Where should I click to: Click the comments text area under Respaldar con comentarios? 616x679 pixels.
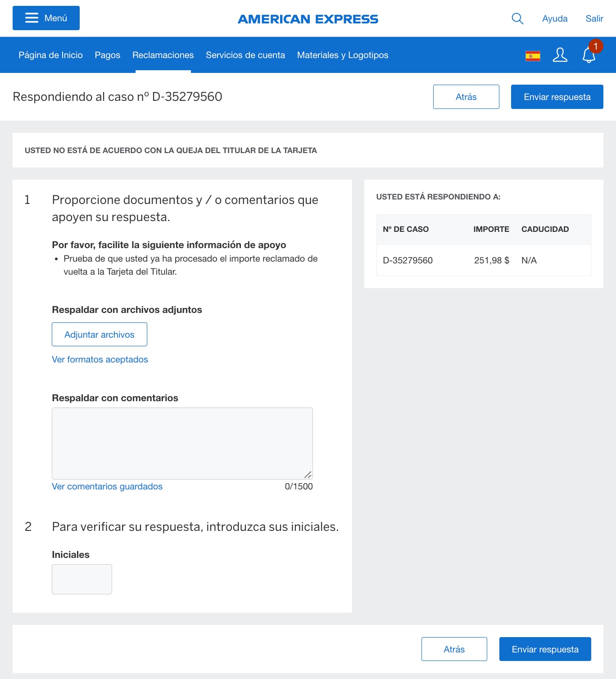[x=182, y=443]
